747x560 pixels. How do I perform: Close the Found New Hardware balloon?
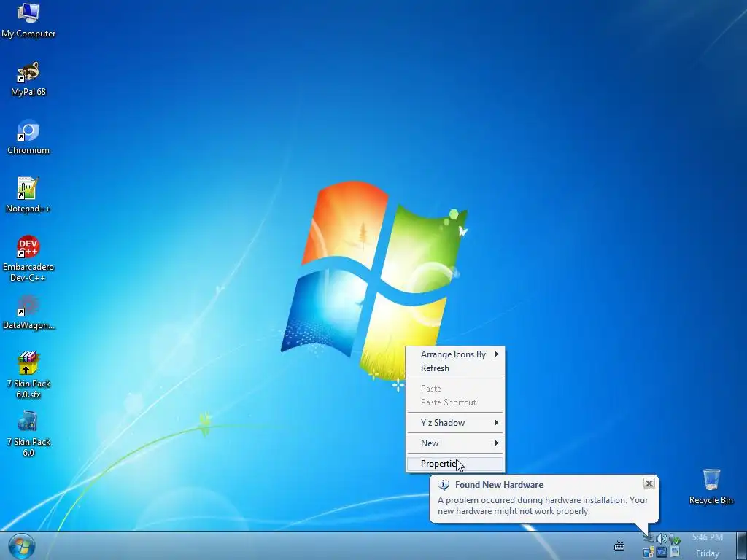pos(649,484)
